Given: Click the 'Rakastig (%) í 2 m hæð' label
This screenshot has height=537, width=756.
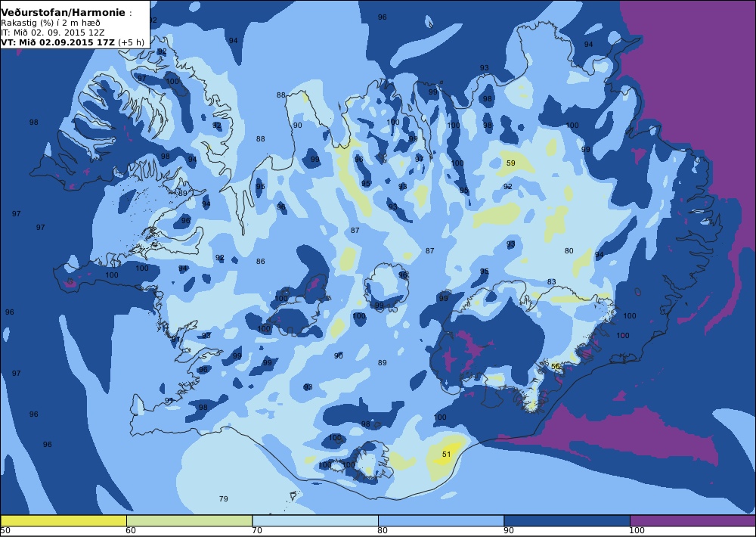Looking at the screenshot, I should tap(51, 23).
